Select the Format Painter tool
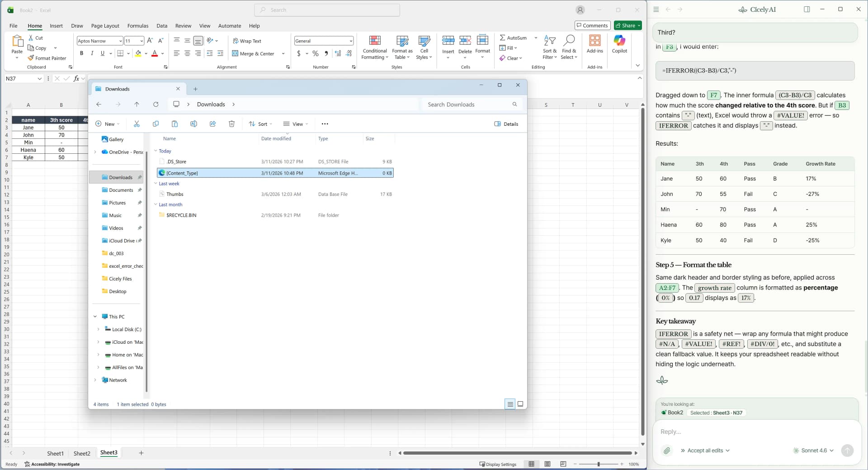868x470 pixels. point(47,58)
